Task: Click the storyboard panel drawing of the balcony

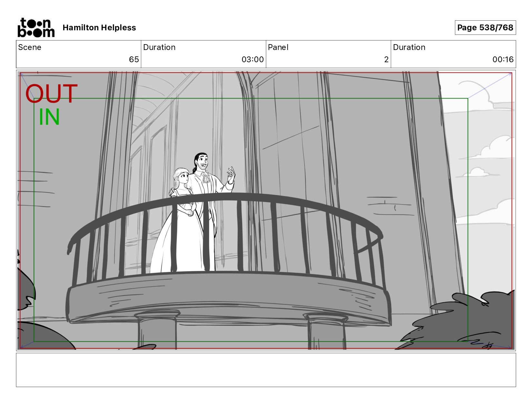Action: pos(266,210)
